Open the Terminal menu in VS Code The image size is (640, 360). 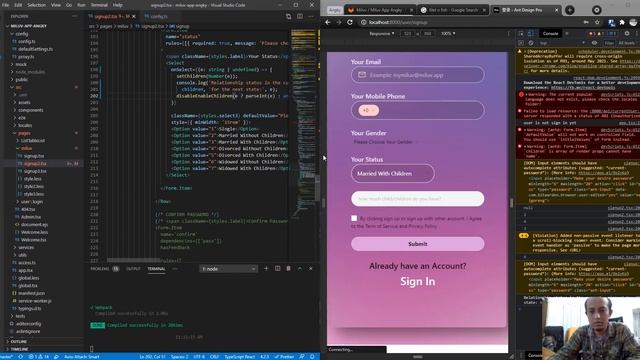click(x=99, y=5)
